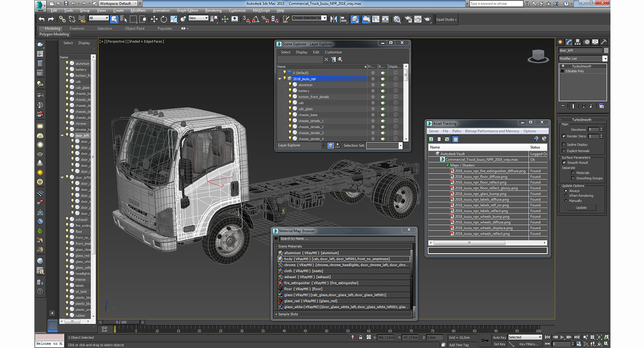Select the Manually update option

pyautogui.click(x=566, y=201)
